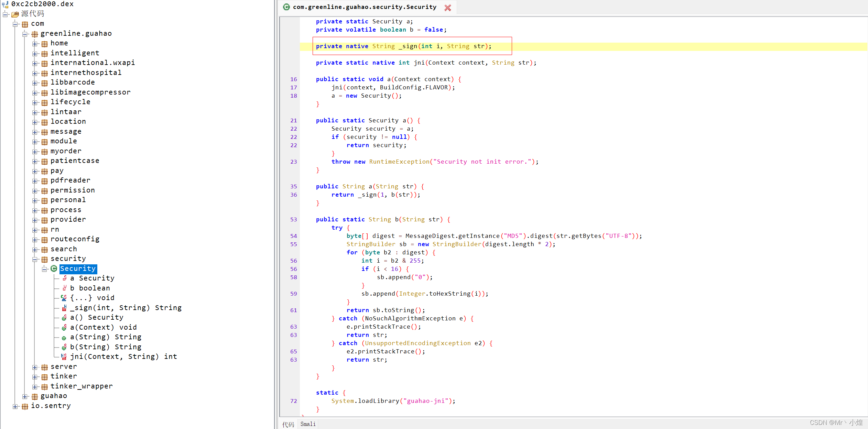This screenshot has height=429, width=868.
Task: Click the a(String) String method icon
Action: (64, 338)
